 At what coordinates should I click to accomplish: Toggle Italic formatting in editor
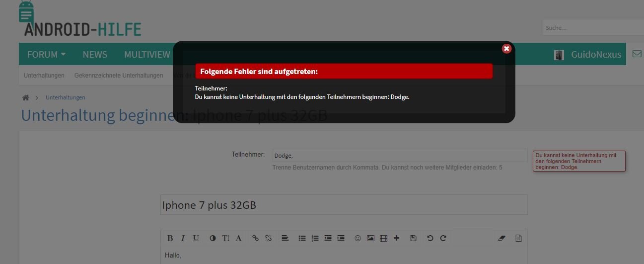click(183, 238)
